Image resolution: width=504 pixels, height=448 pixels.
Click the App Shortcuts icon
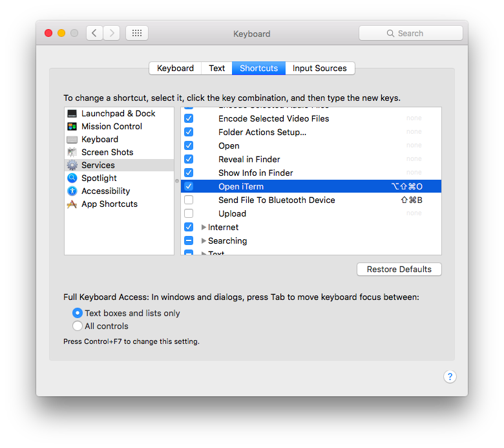[72, 204]
